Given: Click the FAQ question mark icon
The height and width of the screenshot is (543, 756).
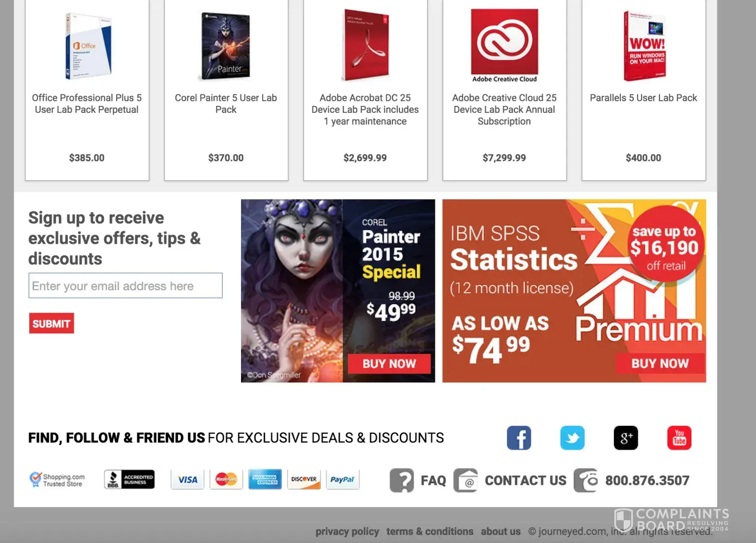Looking at the screenshot, I should 402,481.
